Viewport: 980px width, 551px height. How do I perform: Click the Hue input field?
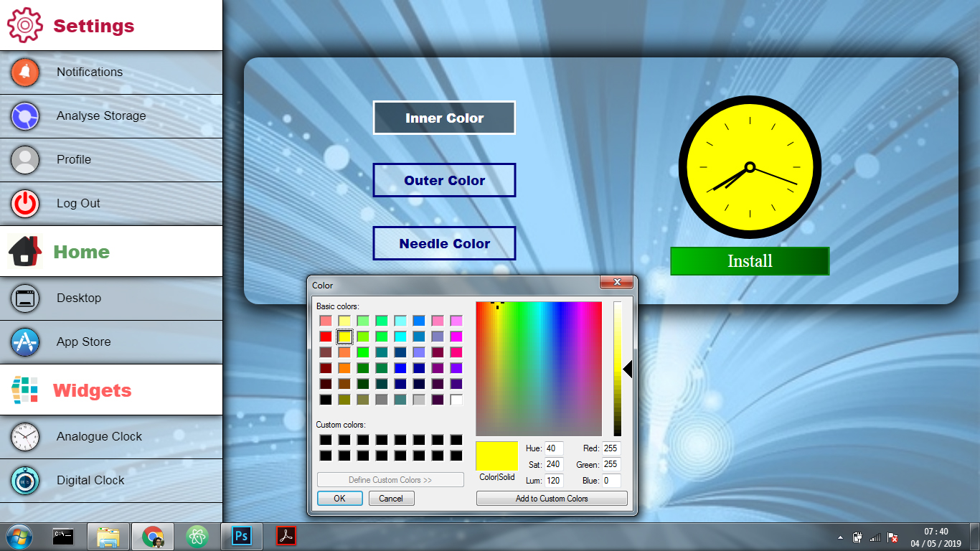554,448
